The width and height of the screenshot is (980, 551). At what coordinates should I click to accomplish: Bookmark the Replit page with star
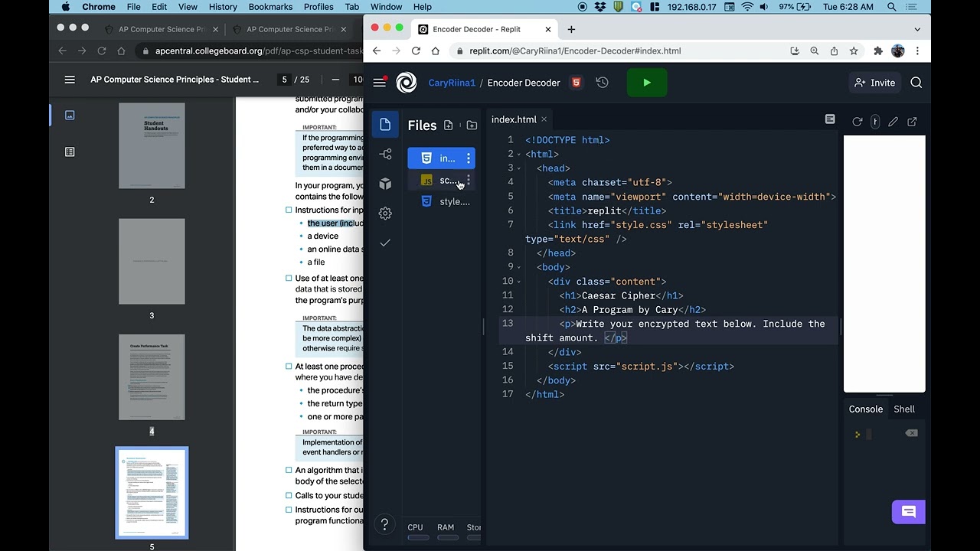854,51
